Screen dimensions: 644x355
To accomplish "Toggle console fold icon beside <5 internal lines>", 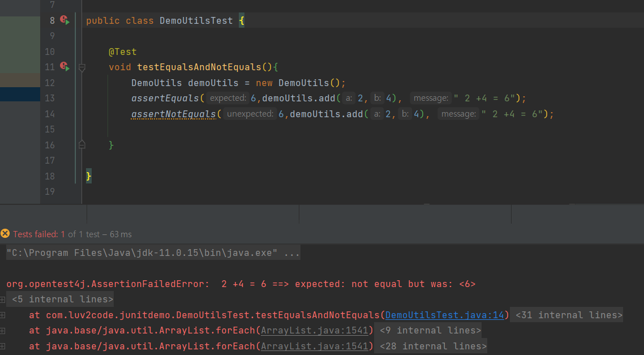I will click(2, 300).
